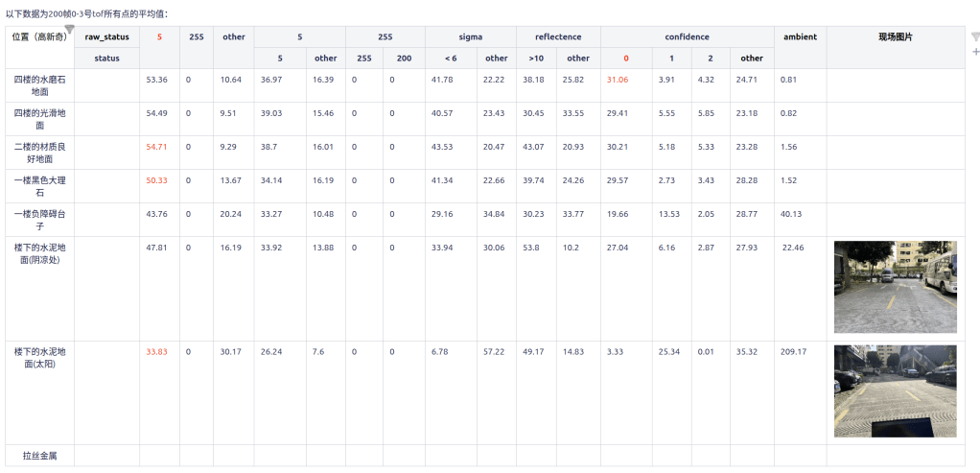Click the 四楼的水磨石地面 row label

(x=39, y=85)
